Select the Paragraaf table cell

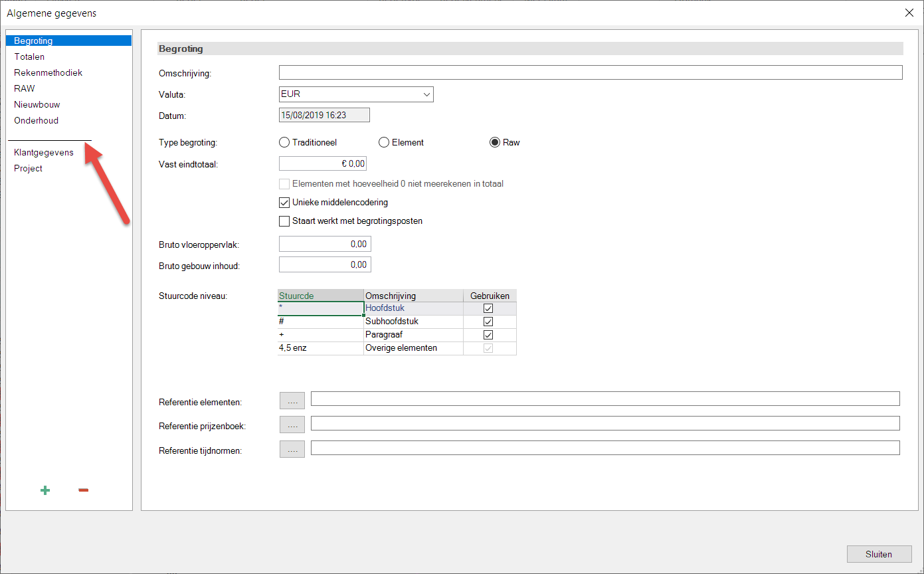coord(413,335)
